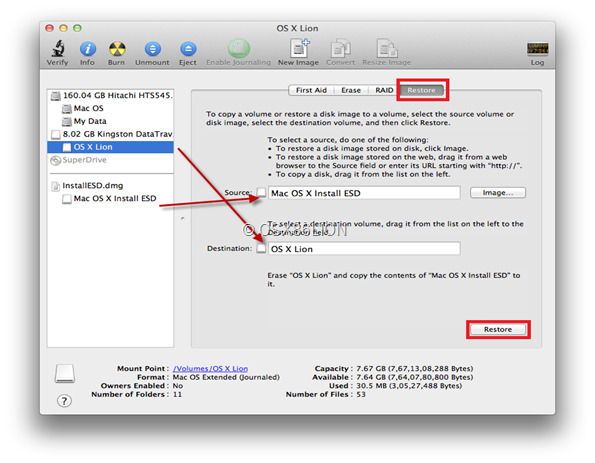Image resolution: width=595 pixels, height=463 pixels.
Task: Click the Used value 30.5 MB text
Action: pyautogui.click(x=409, y=386)
